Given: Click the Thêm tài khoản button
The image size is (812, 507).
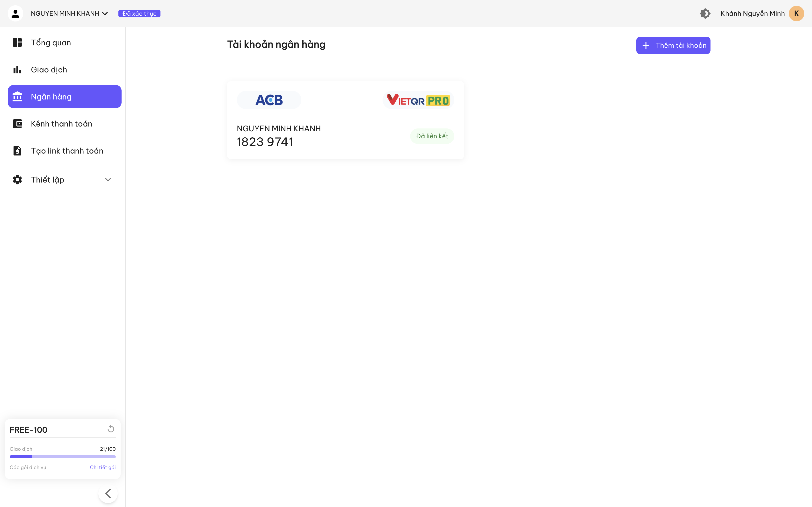Looking at the screenshot, I should tap(673, 45).
